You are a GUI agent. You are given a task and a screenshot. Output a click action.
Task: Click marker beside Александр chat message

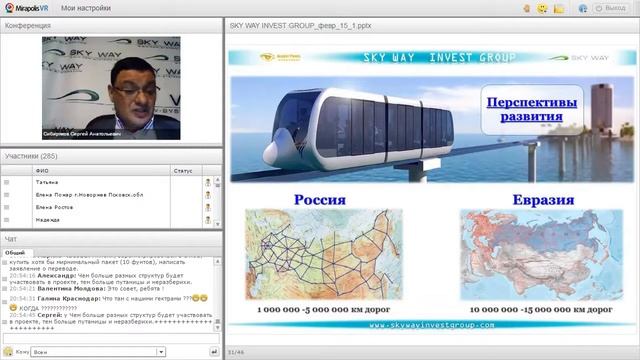(5, 279)
